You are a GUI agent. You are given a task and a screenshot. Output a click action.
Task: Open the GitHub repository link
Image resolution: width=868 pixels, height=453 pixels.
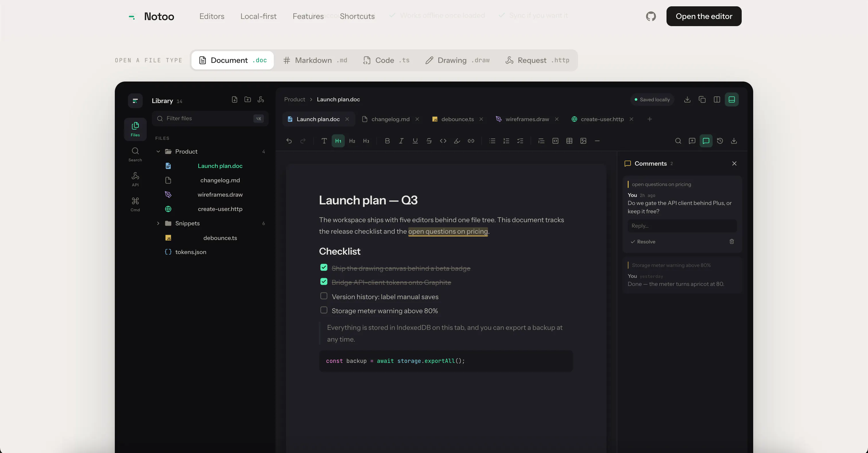[651, 16]
